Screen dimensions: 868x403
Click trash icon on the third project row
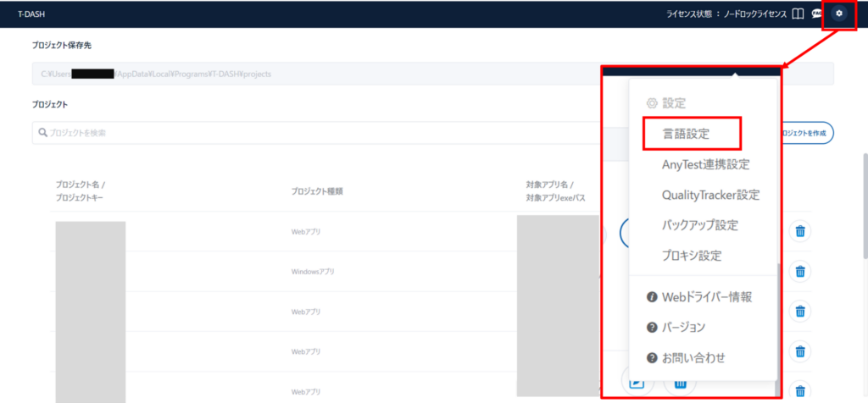(798, 312)
